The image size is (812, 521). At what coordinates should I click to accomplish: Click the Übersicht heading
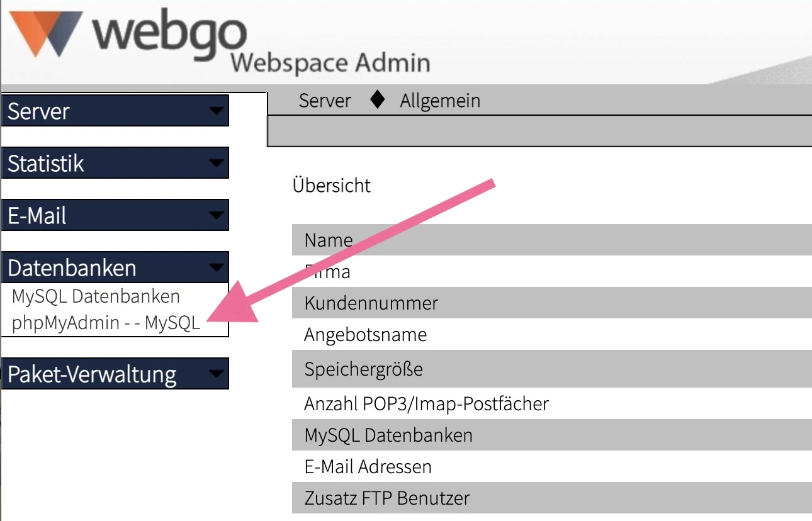point(332,185)
